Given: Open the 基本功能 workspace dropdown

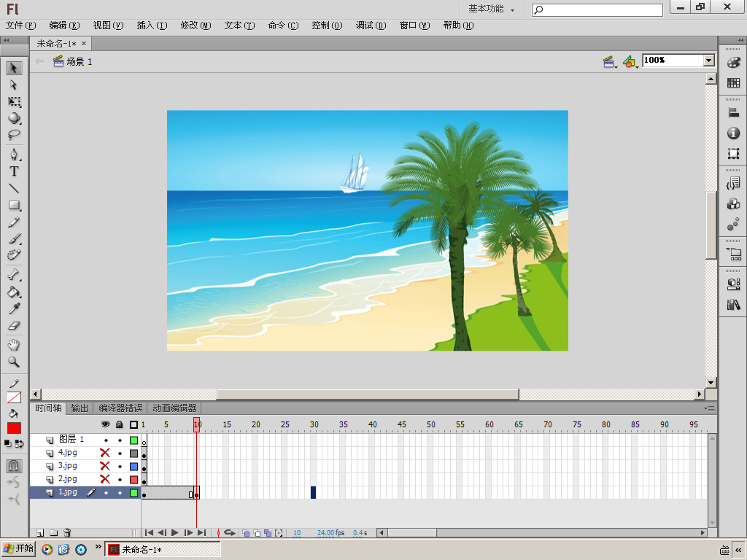Looking at the screenshot, I should click(491, 9).
